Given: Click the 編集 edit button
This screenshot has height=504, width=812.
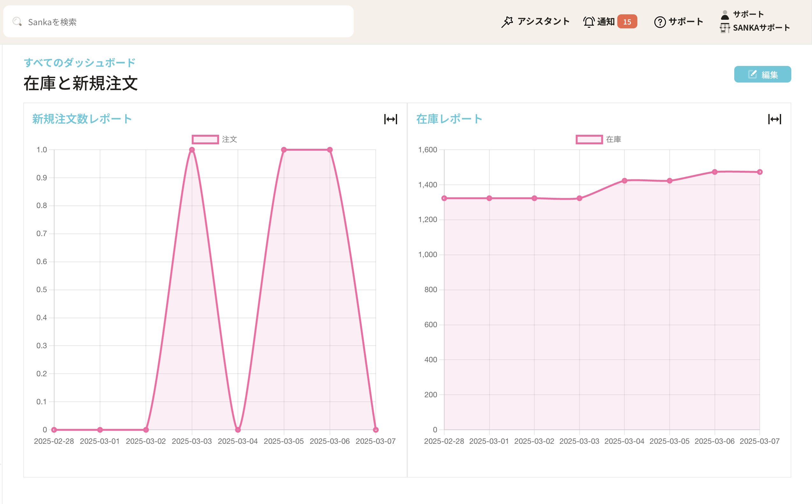Looking at the screenshot, I should [x=762, y=74].
